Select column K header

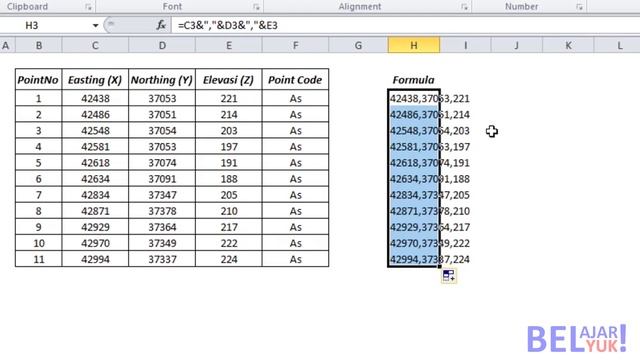point(568,45)
